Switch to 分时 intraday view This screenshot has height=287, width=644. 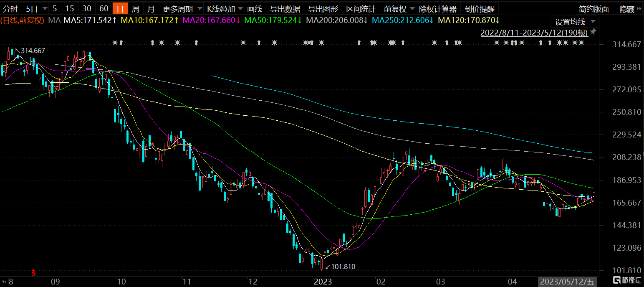[10, 9]
